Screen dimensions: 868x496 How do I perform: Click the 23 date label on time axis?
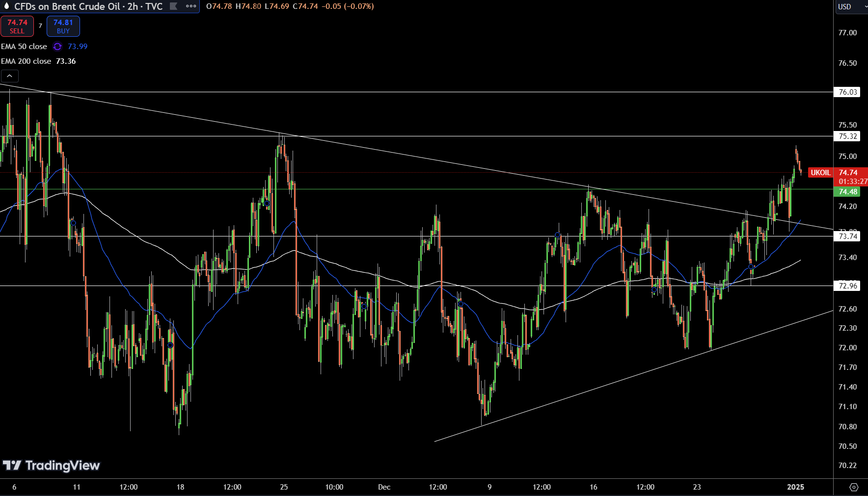coord(697,487)
